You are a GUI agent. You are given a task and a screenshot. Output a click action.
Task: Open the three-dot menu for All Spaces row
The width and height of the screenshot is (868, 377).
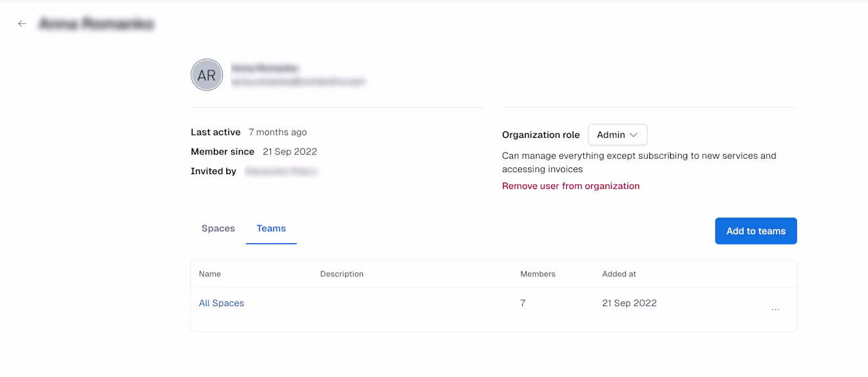coord(775,309)
